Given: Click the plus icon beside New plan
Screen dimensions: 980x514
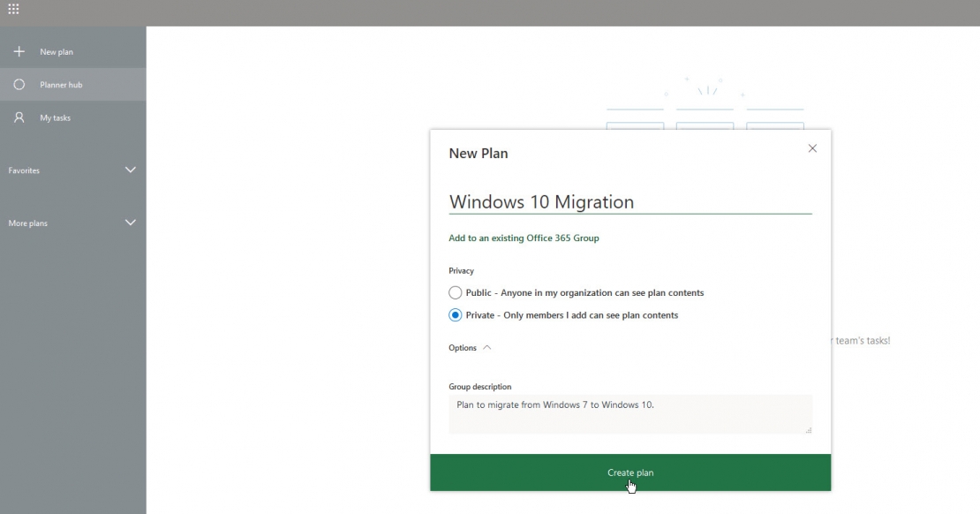Looking at the screenshot, I should [x=19, y=51].
